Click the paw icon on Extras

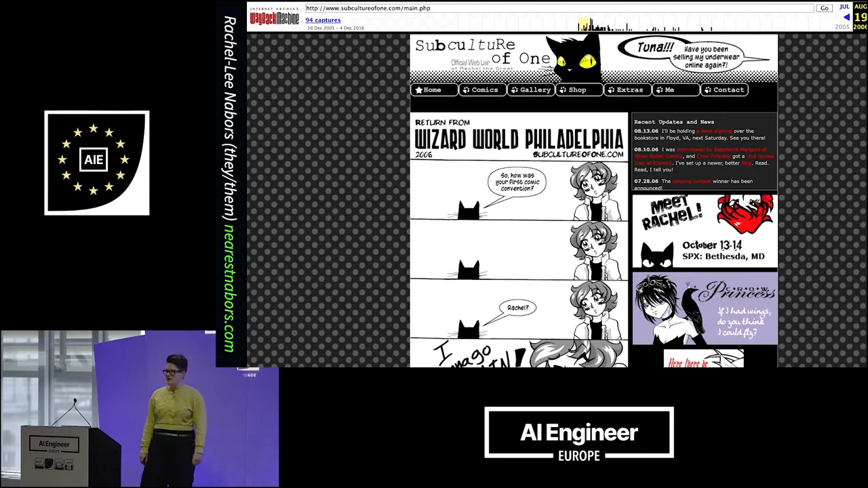pyautogui.click(x=611, y=89)
